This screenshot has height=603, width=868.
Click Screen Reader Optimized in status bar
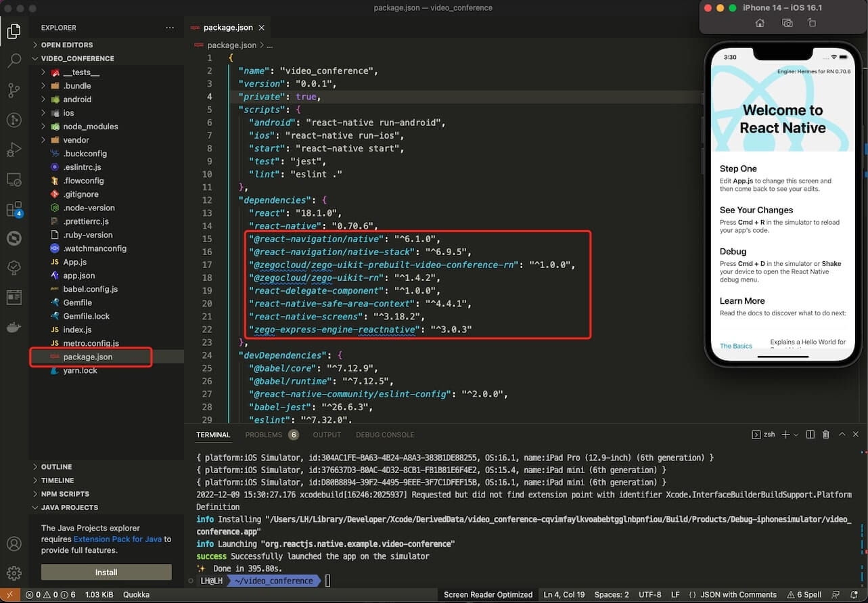click(x=488, y=595)
